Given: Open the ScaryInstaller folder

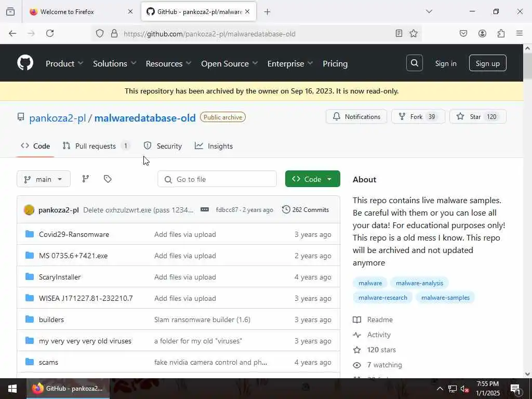Looking at the screenshot, I should (60, 277).
